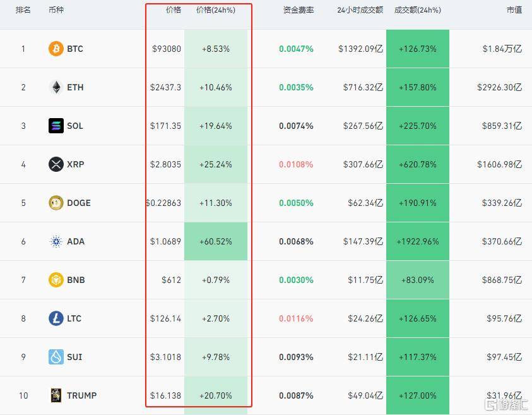Click the Dogecoin DOGE icon
The image size is (532, 415).
click(56, 203)
